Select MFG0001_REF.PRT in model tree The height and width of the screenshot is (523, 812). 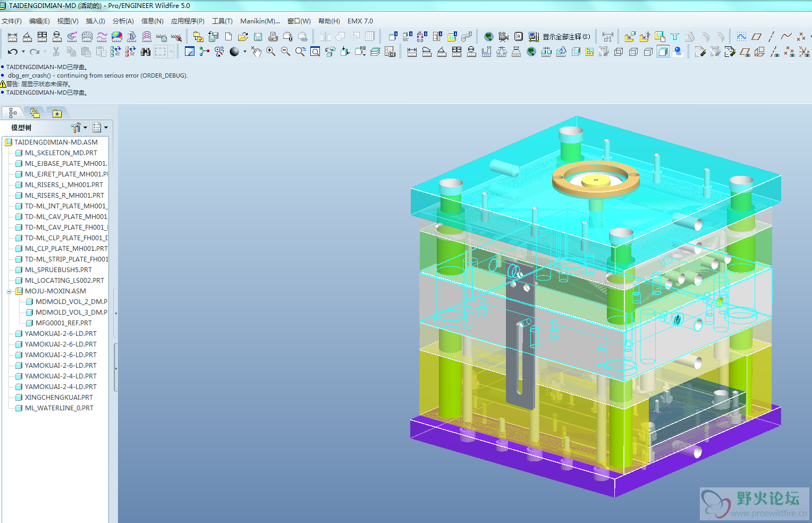[63, 323]
